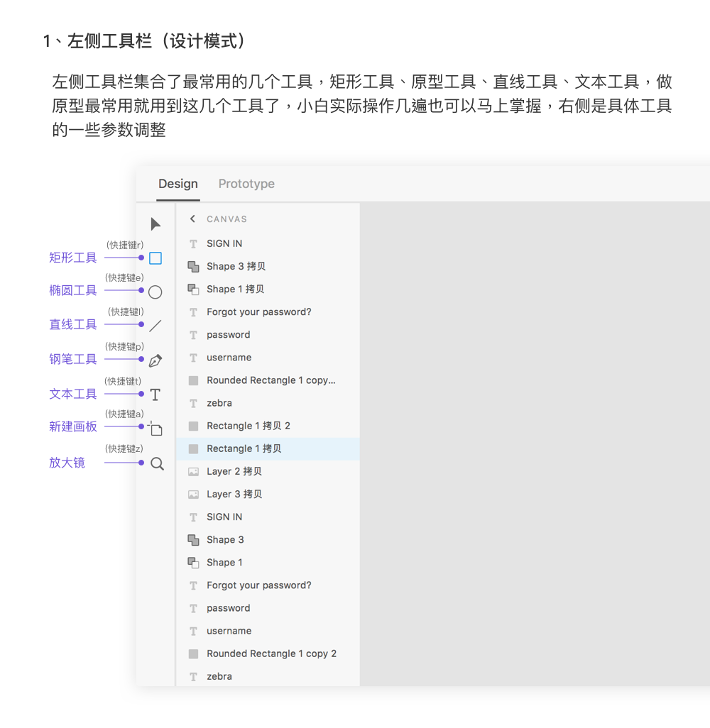The width and height of the screenshot is (710, 728).
Task: Click the shape icon beside Shape 3
Action: tap(193, 539)
